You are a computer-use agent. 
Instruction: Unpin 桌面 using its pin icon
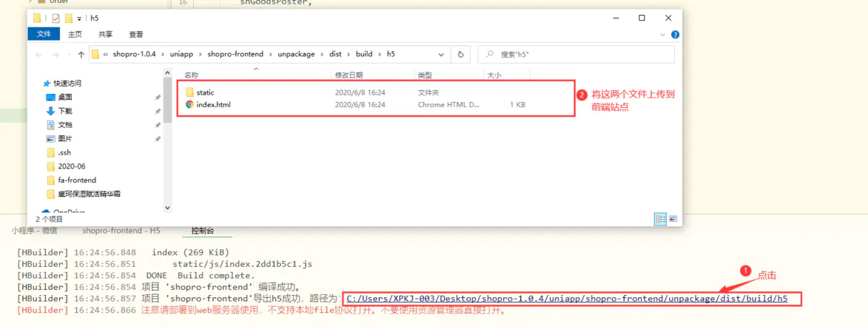click(x=158, y=98)
